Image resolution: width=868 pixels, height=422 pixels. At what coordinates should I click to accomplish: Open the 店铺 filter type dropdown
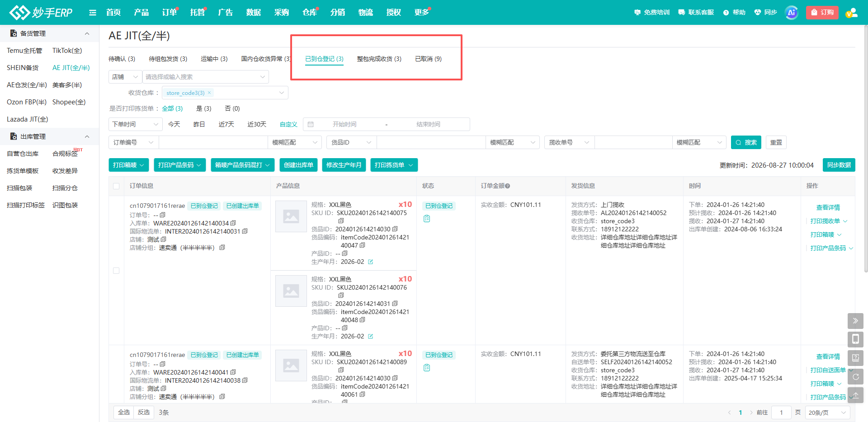coord(125,77)
